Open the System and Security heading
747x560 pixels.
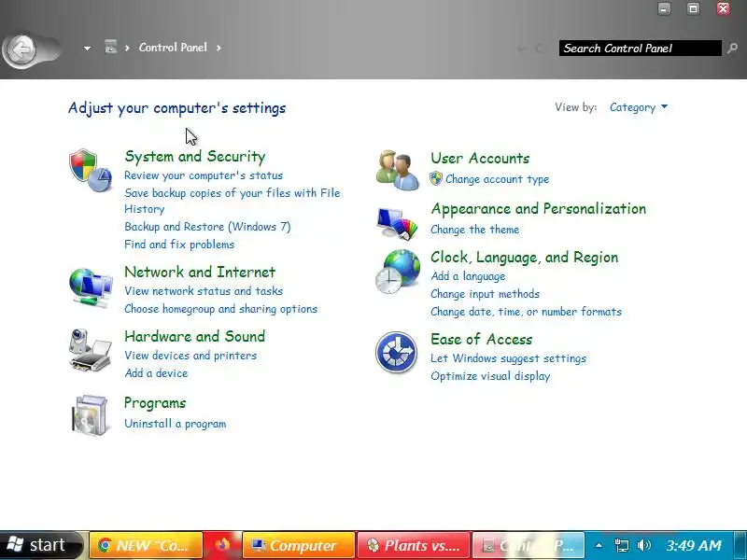point(195,156)
